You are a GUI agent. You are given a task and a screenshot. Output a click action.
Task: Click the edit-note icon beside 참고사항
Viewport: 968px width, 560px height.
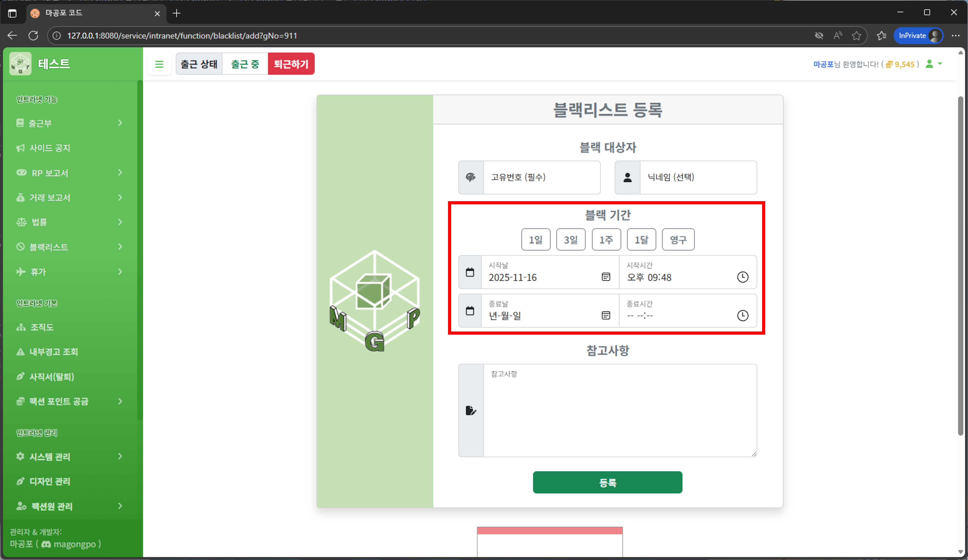471,411
